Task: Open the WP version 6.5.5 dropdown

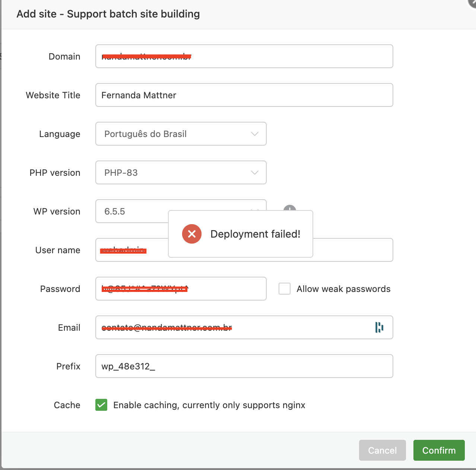Action: [x=130, y=211]
